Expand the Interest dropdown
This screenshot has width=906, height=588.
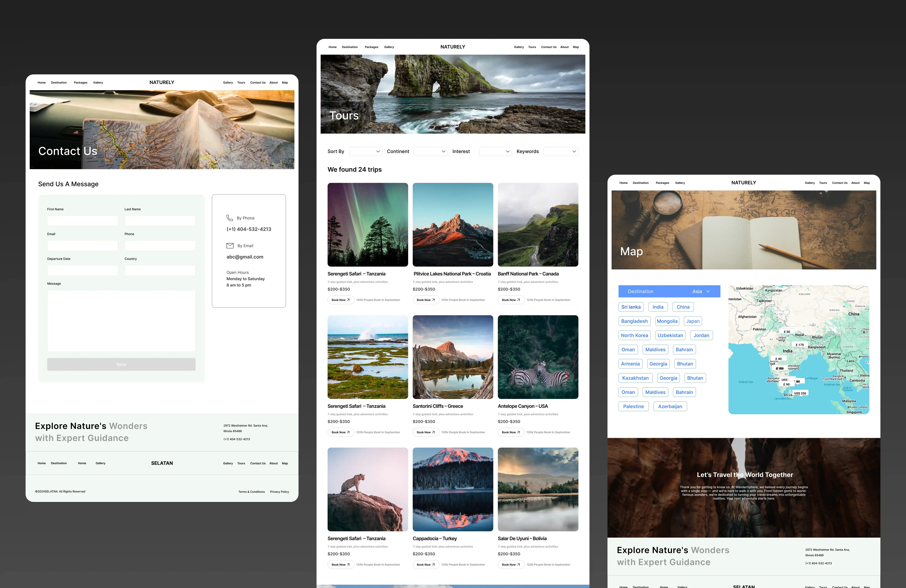[x=495, y=151]
